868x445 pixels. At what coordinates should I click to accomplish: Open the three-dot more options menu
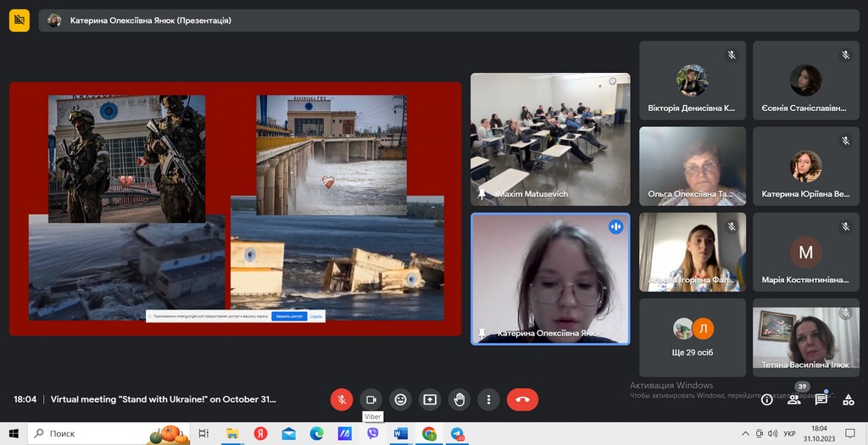point(488,399)
